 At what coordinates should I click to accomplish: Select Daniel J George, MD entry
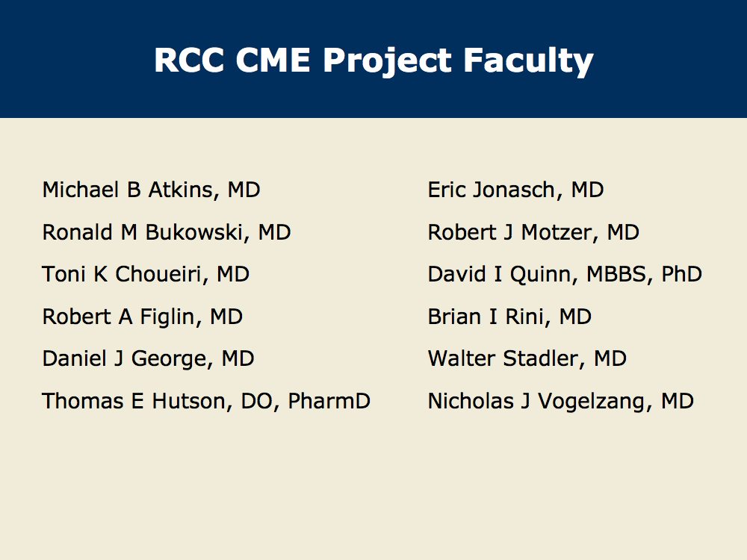coord(148,358)
